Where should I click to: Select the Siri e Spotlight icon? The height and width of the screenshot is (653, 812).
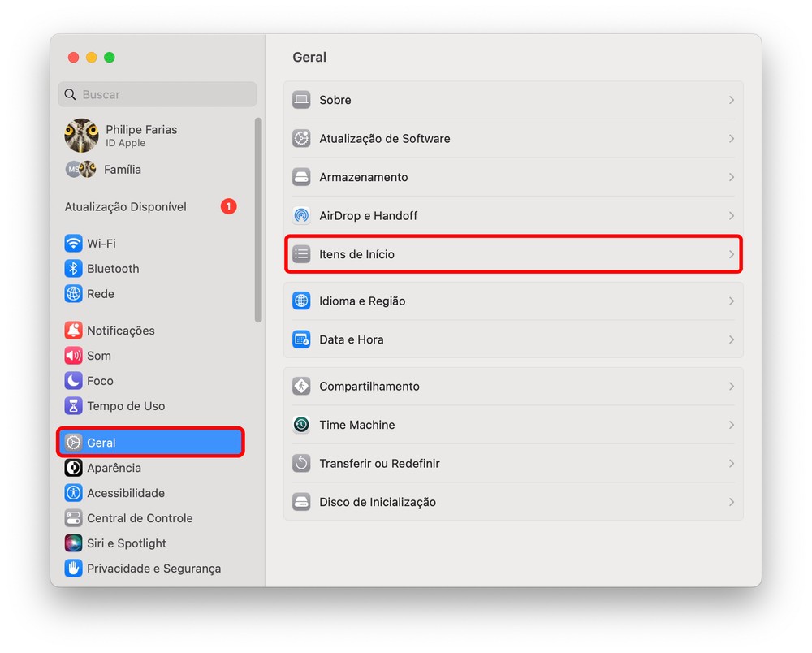[74, 543]
